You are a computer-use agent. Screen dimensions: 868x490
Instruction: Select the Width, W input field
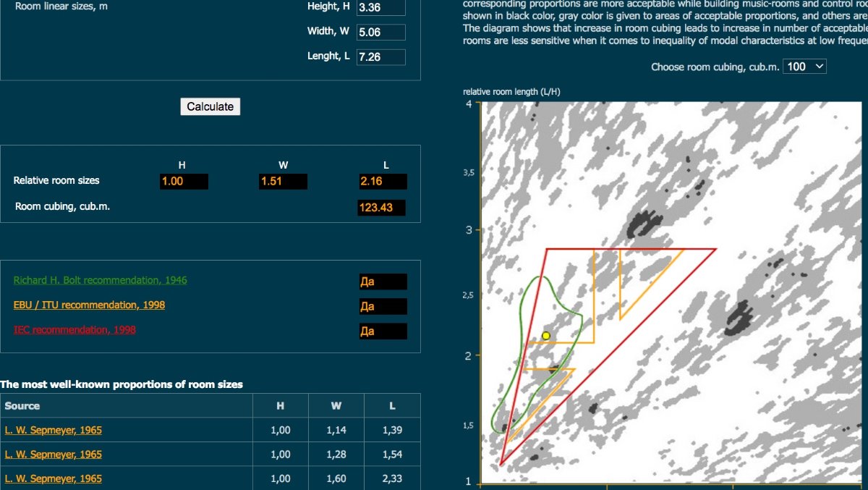(x=380, y=32)
